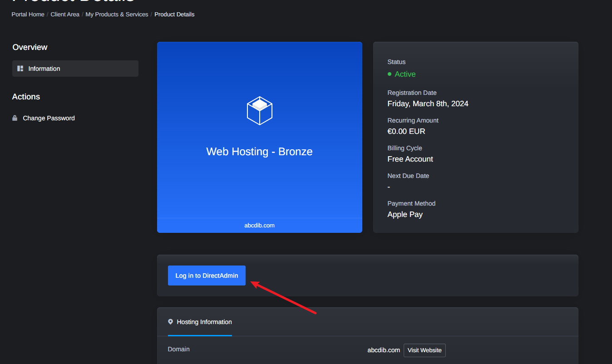
Task: Click the location pin icon on Hosting Information
Action: coord(171,322)
